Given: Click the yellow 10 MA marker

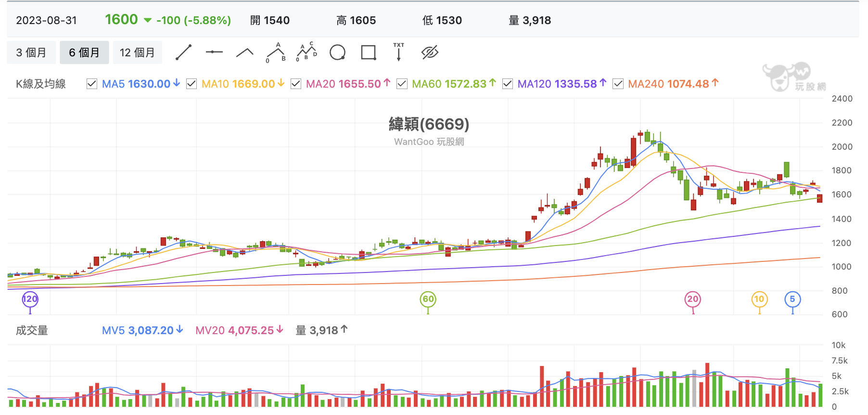Looking at the screenshot, I should (x=759, y=299).
